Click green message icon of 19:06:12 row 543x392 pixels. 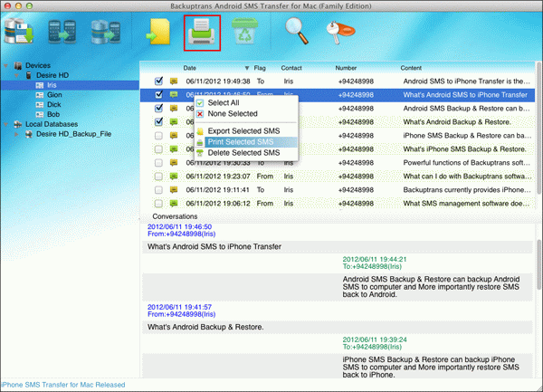tap(174, 204)
